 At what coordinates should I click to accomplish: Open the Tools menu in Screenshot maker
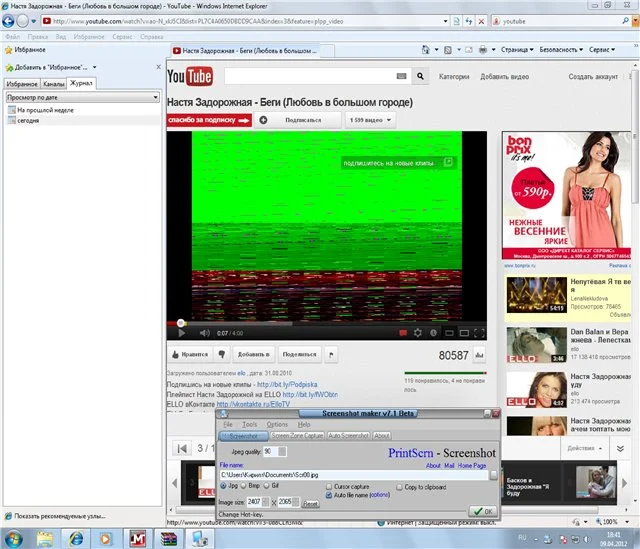[x=249, y=425]
